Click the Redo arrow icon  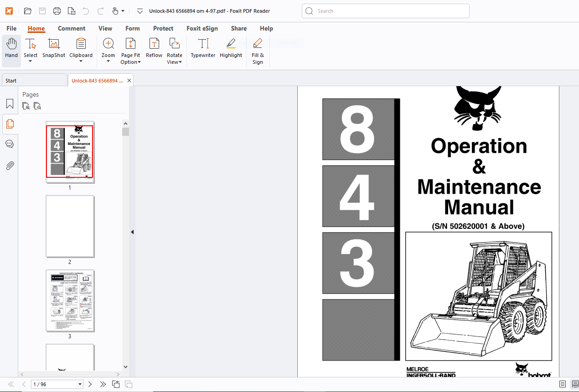(x=101, y=11)
